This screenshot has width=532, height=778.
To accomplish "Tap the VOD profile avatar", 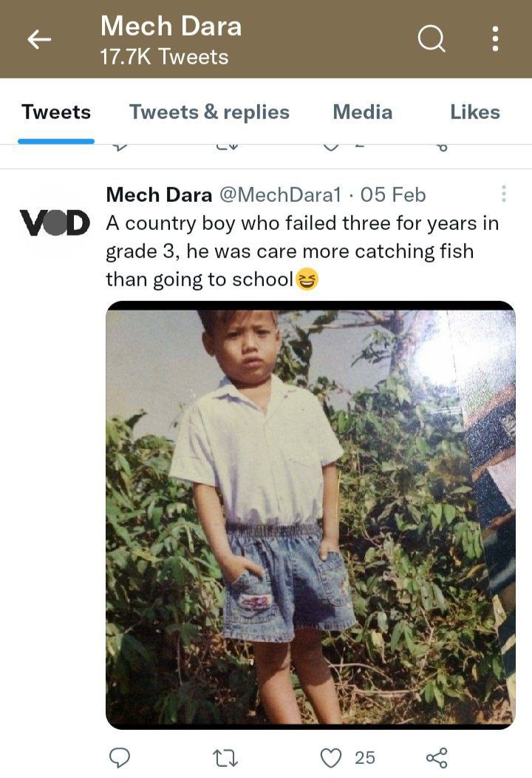I will click(x=55, y=223).
